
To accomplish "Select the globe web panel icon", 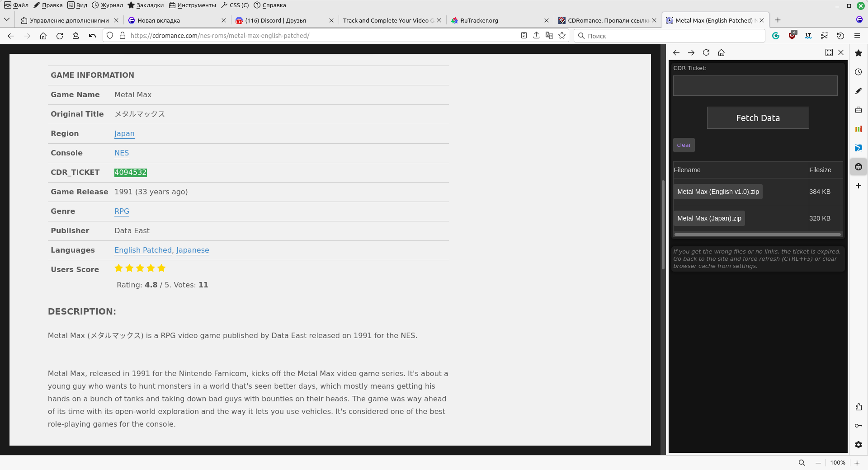I will (x=859, y=167).
